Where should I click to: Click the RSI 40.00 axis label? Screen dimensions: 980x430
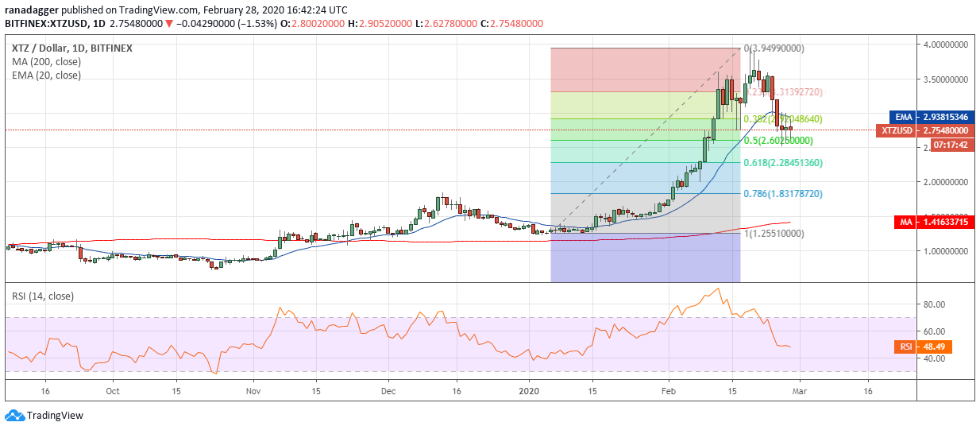tap(934, 358)
